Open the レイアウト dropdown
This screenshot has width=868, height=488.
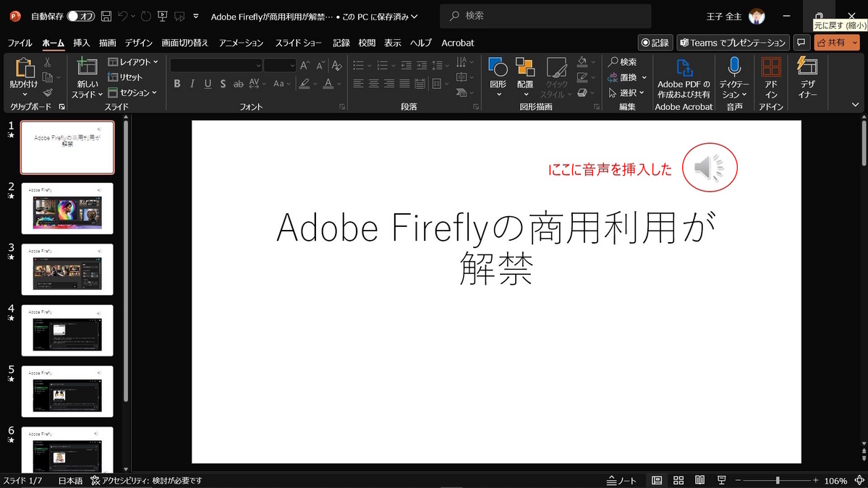point(133,62)
